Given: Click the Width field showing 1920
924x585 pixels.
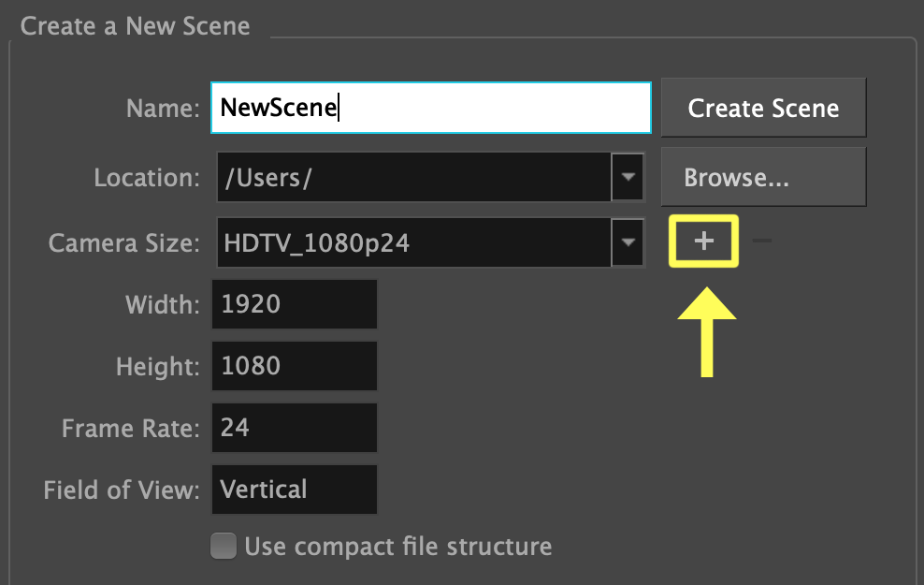Looking at the screenshot, I should (295, 304).
